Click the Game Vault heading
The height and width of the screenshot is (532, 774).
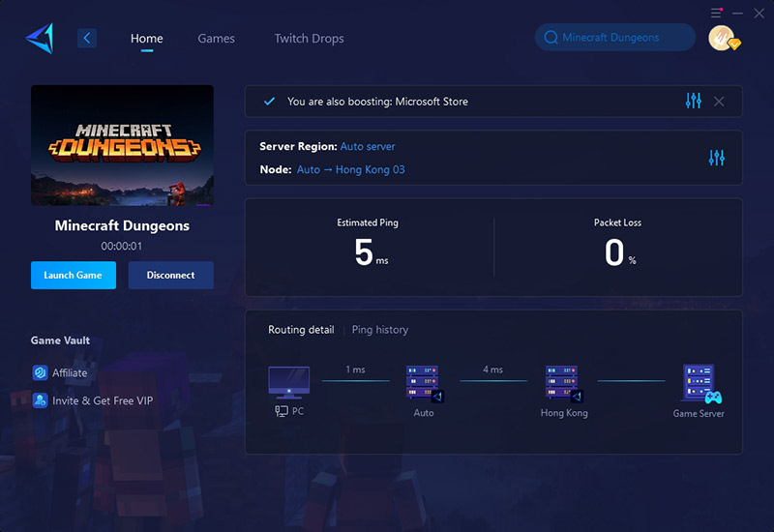(x=60, y=340)
